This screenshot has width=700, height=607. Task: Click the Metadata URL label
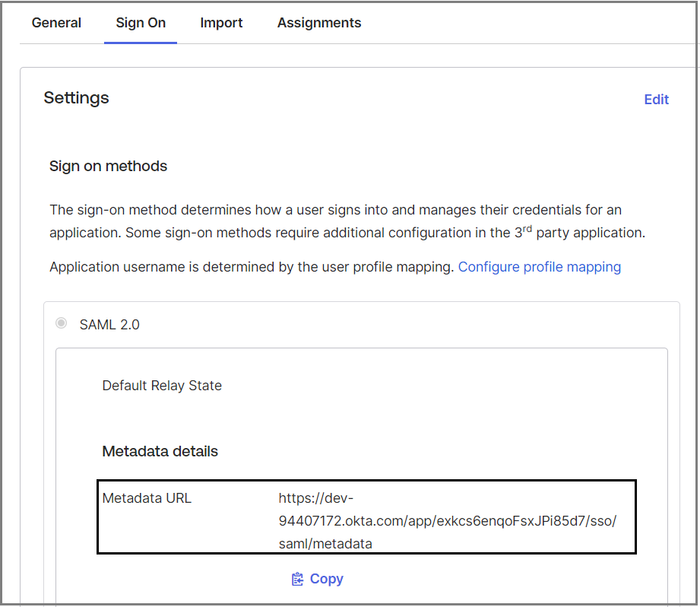tap(147, 498)
